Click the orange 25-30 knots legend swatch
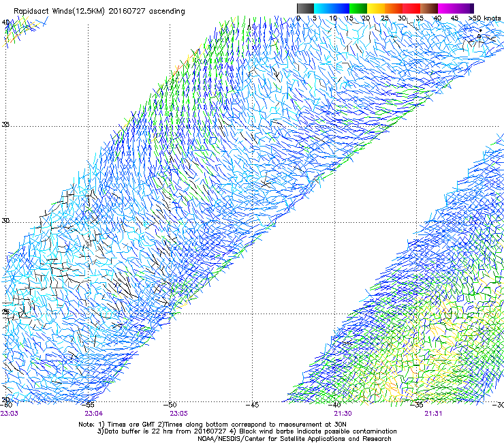This screenshot has width=504, height=443. (394, 8)
